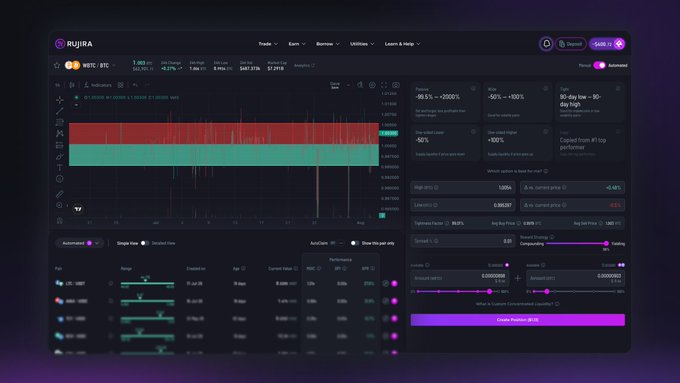This screenshot has height=383, width=680.
Task: Open the notifications bell
Action: tap(546, 44)
